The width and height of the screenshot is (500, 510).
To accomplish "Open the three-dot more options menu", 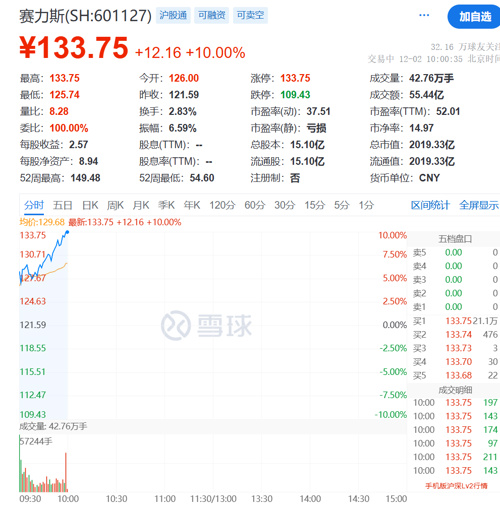I will 424,15.
